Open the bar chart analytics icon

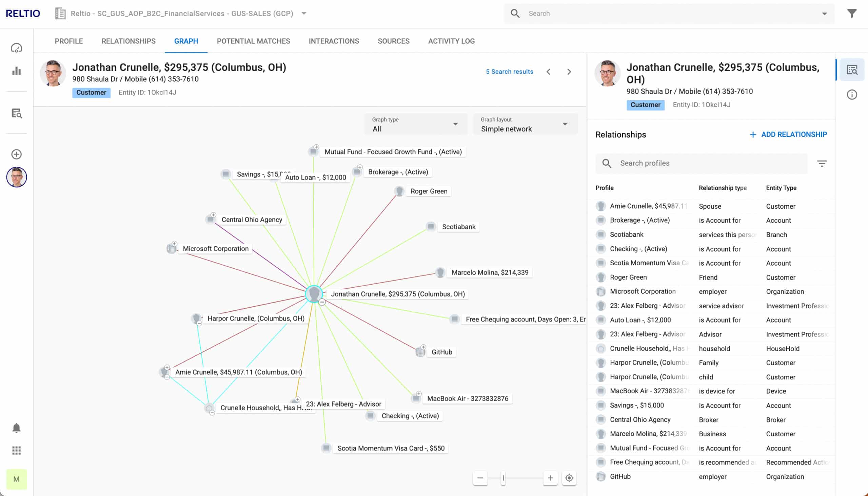pyautogui.click(x=16, y=71)
